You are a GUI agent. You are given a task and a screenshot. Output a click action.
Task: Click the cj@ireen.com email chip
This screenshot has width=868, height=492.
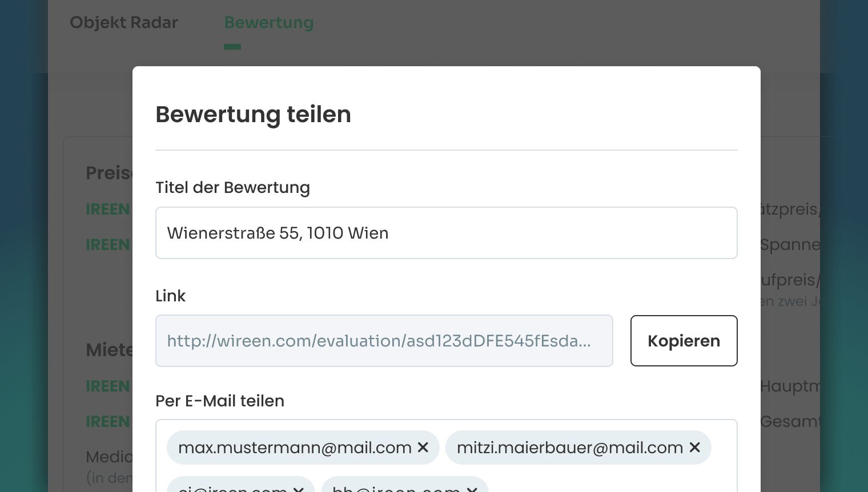[233, 490]
